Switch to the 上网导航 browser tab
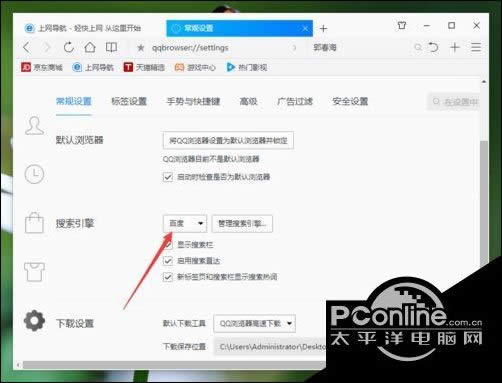Viewport: 502px width, 383px height. (83, 28)
